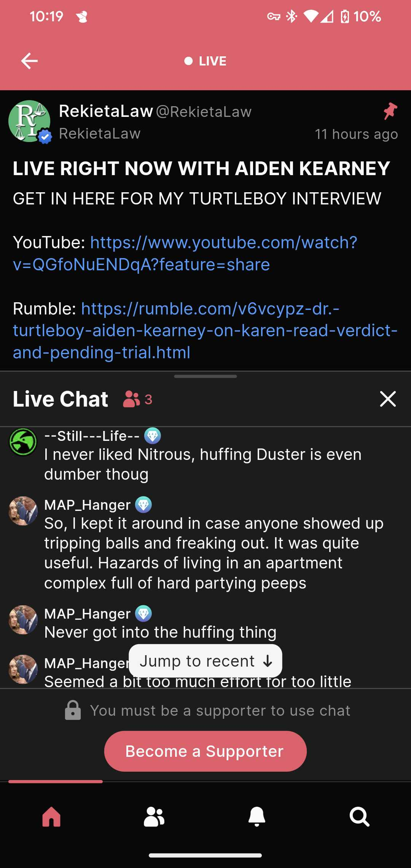Image resolution: width=411 pixels, height=868 pixels.
Task: Open the YouTube stream link
Action: click(x=185, y=254)
